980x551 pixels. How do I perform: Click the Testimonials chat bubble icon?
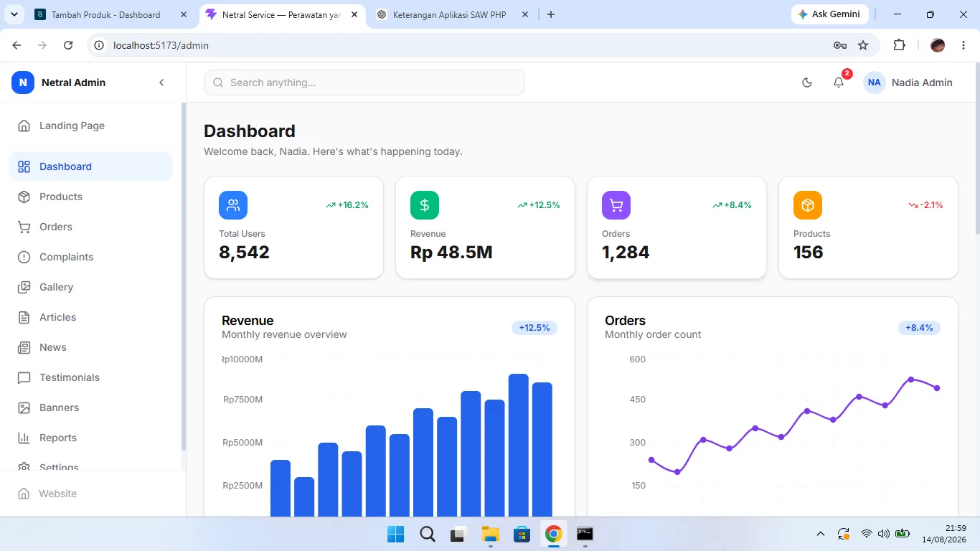coord(24,377)
